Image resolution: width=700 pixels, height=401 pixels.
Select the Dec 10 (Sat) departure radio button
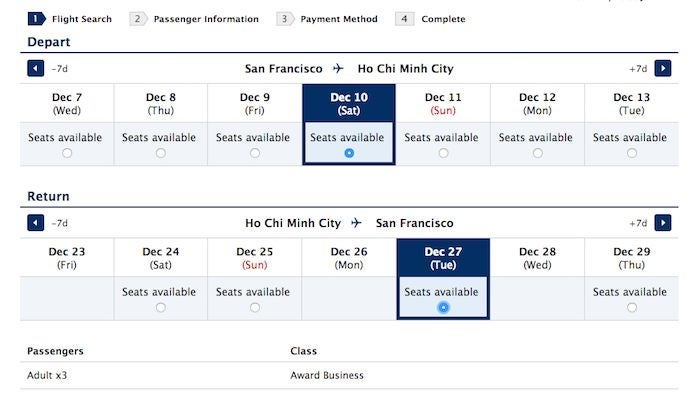[348, 153]
